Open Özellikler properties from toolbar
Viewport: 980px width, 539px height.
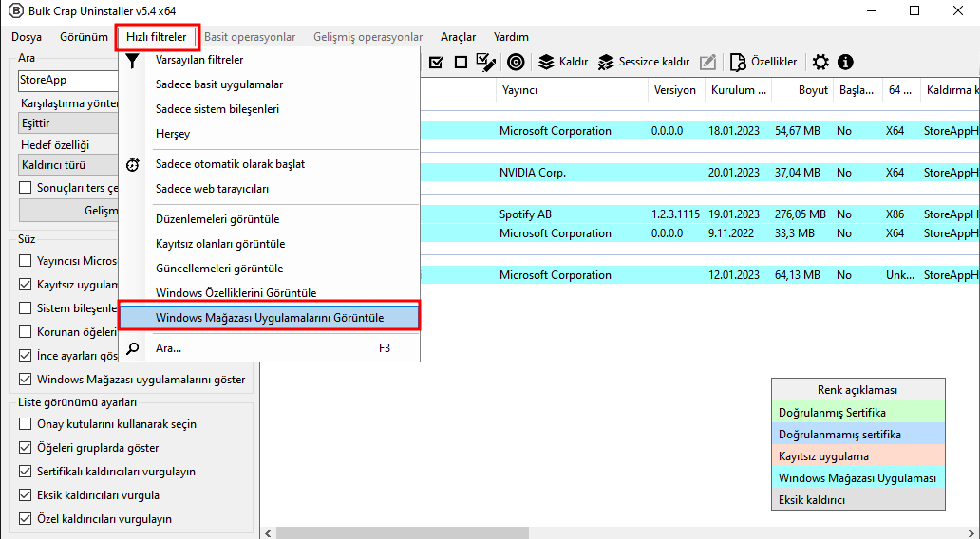pyautogui.click(x=763, y=62)
